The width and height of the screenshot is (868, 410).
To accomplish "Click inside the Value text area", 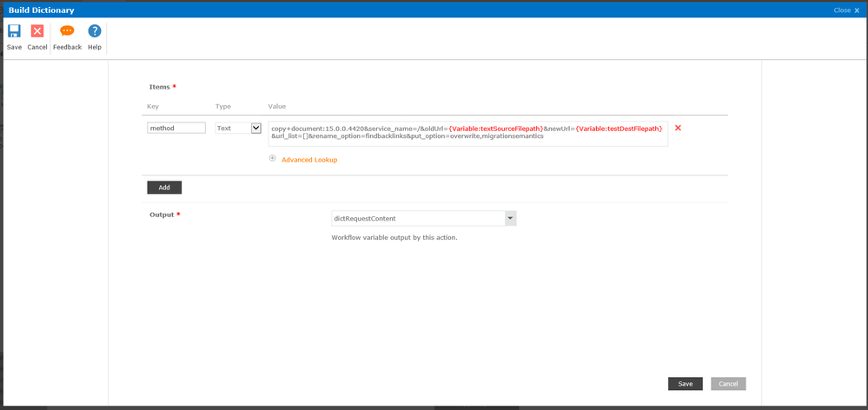I will (x=467, y=134).
